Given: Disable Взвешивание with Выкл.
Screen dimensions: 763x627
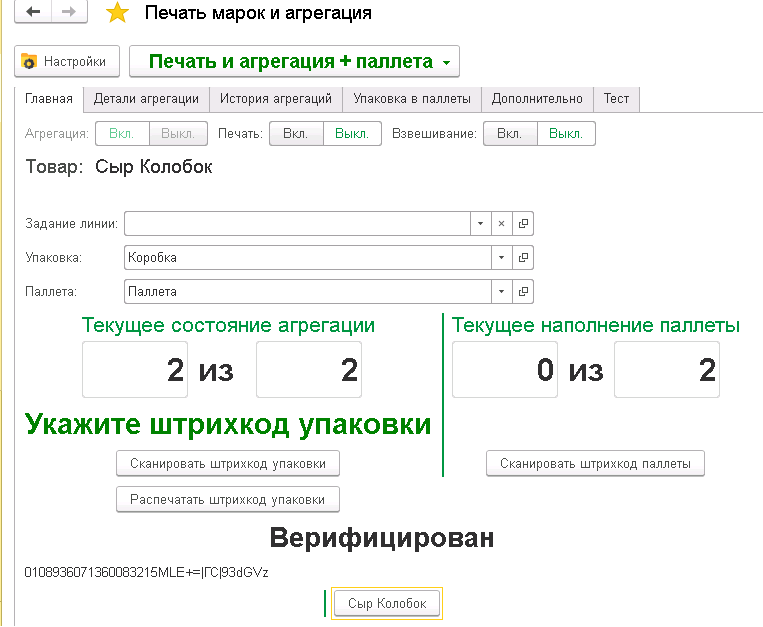Looking at the screenshot, I should pyautogui.click(x=566, y=133).
